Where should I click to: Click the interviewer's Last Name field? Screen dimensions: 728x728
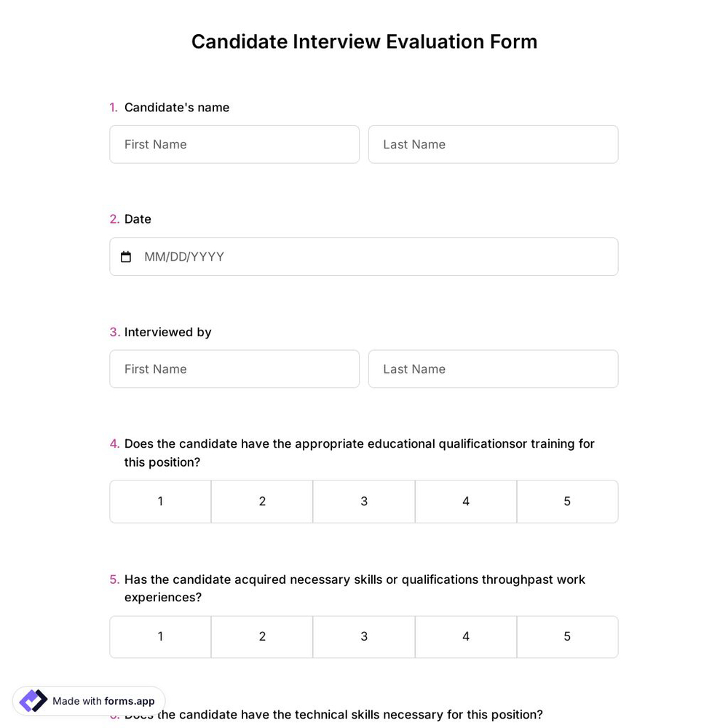tap(494, 369)
